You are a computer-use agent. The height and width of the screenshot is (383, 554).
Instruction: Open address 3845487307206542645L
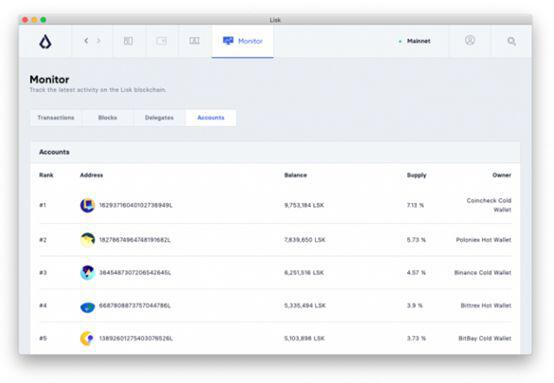135,273
